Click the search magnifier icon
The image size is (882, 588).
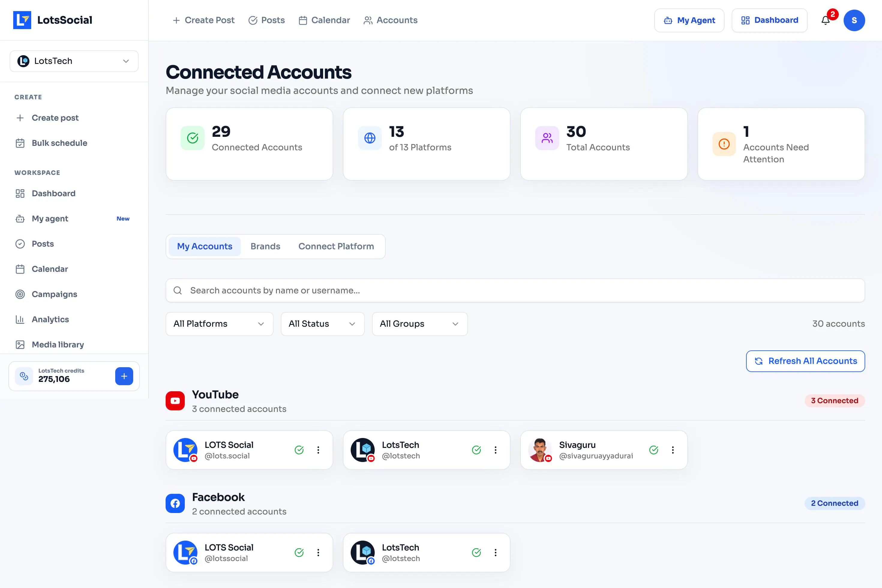[178, 290]
